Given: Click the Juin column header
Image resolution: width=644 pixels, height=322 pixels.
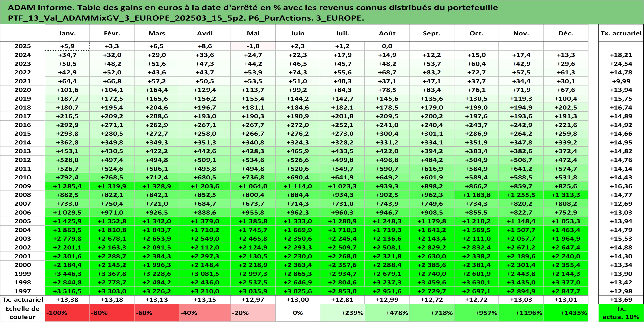Looking at the screenshot, I should click(297, 33).
